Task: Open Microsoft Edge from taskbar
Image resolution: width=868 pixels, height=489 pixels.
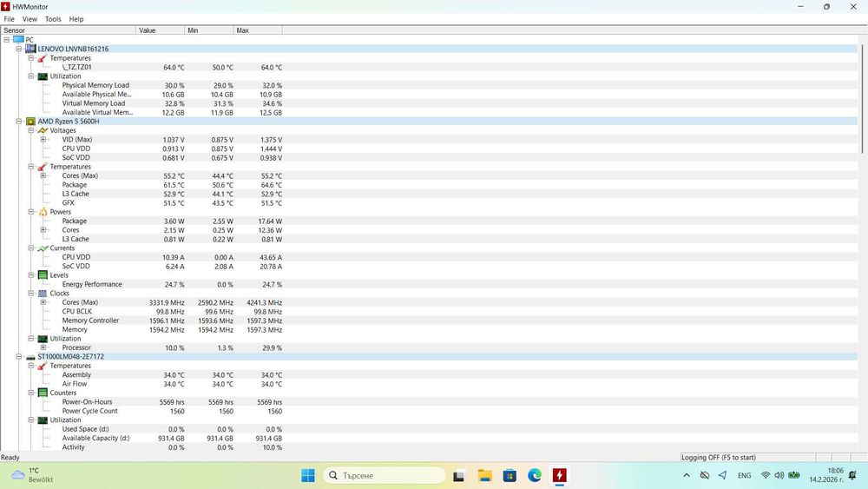Action: 535,475
